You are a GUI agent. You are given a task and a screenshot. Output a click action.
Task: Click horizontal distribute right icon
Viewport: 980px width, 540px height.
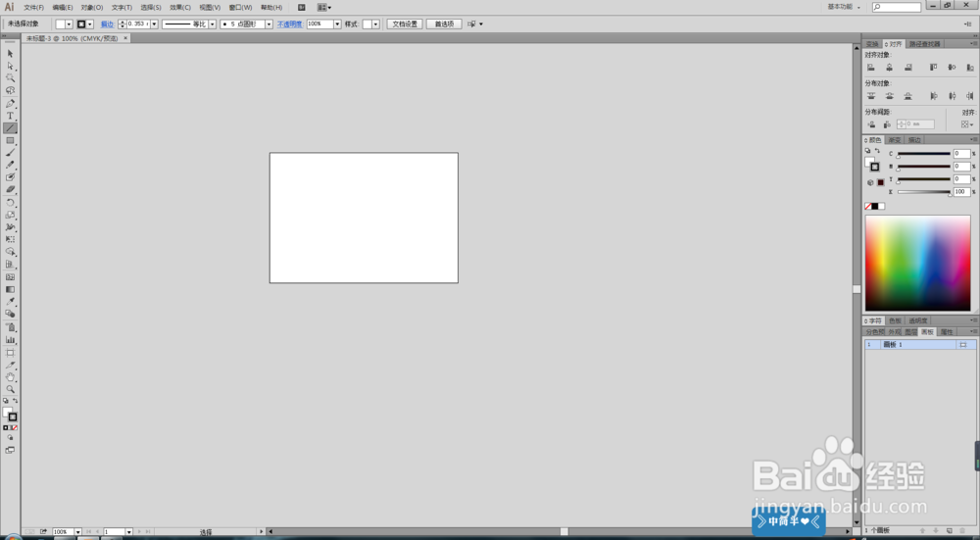[969, 96]
